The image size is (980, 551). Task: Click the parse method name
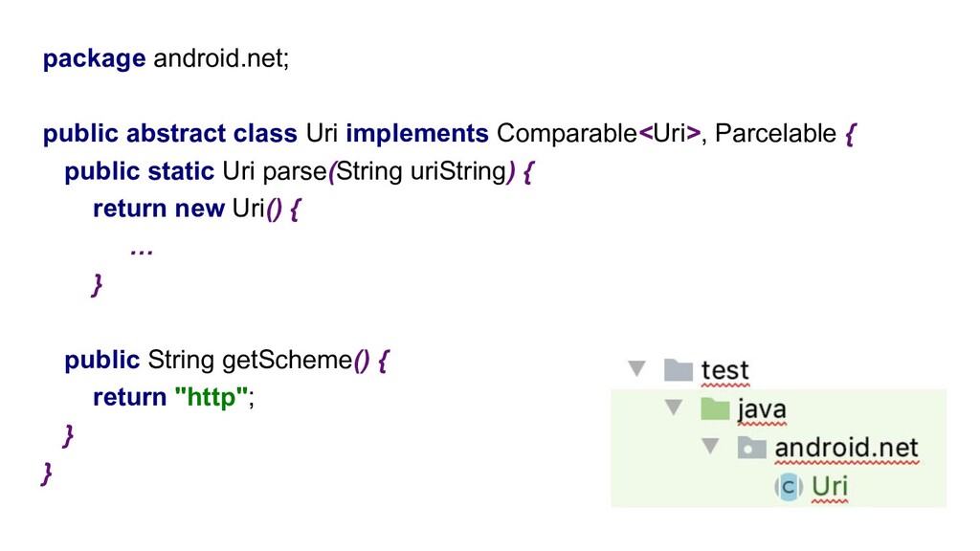295,172
